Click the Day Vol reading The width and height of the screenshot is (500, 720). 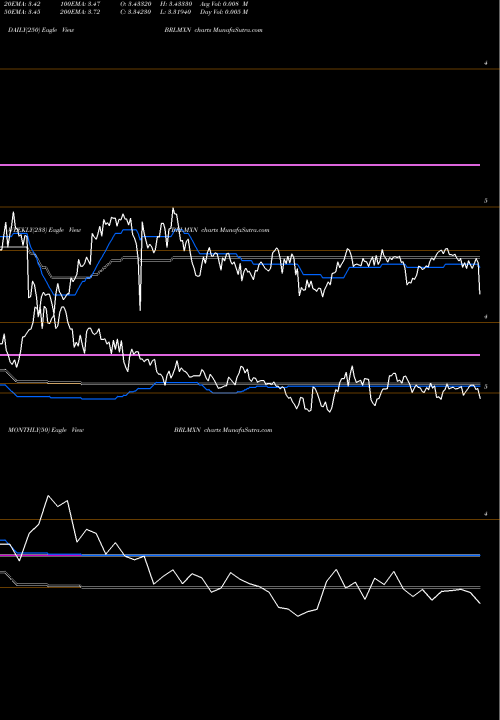point(224,12)
